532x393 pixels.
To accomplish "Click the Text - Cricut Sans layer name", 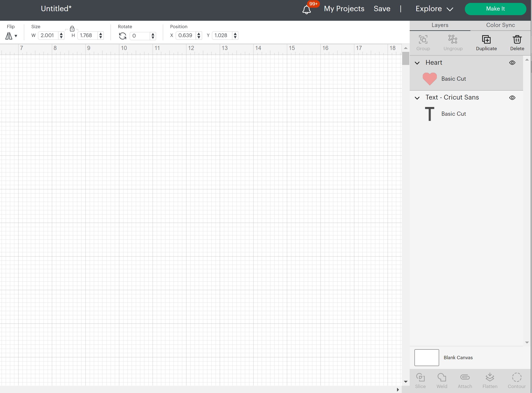I will [x=452, y=97].
